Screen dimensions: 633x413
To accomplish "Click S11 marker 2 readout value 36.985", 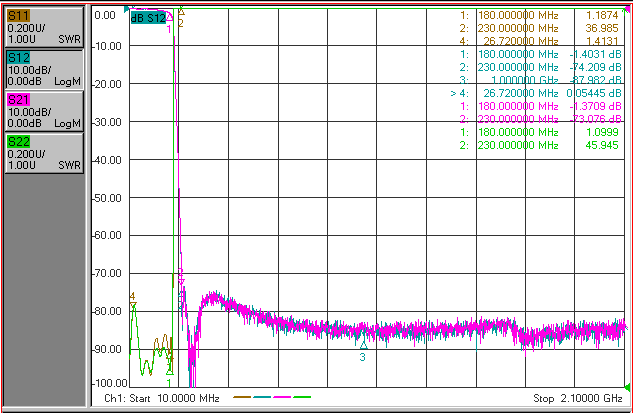I will [x=602, y=28].
